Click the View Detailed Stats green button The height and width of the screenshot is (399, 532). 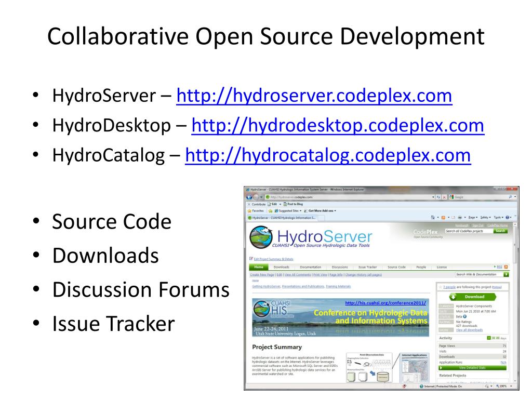click(x=472, y=368)
